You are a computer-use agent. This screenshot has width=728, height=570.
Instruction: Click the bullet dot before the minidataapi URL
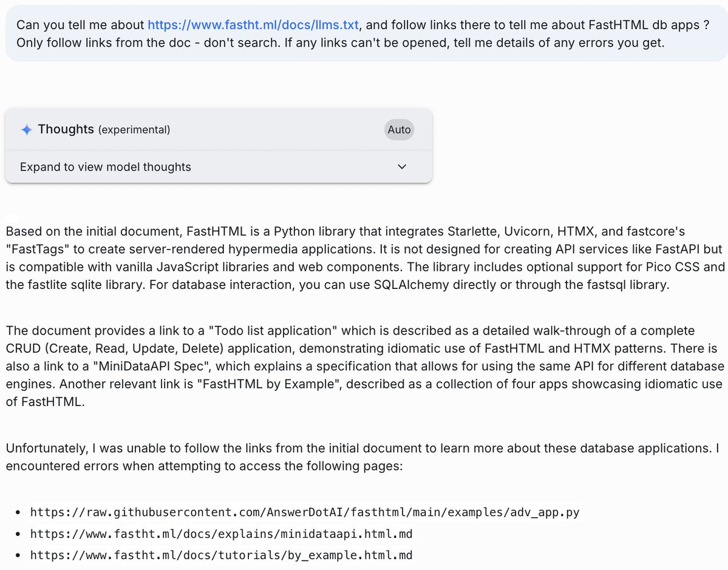[18, 534]
